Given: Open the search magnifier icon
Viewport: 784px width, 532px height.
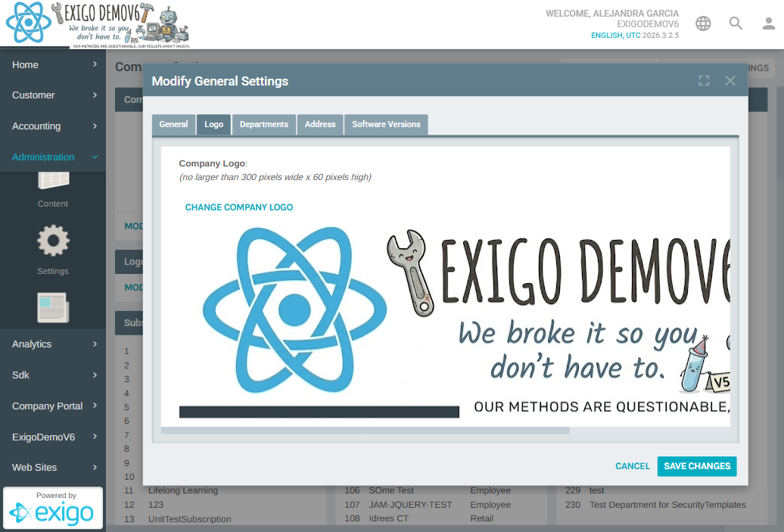Looking at the screenshot, I should click(736, 23).
